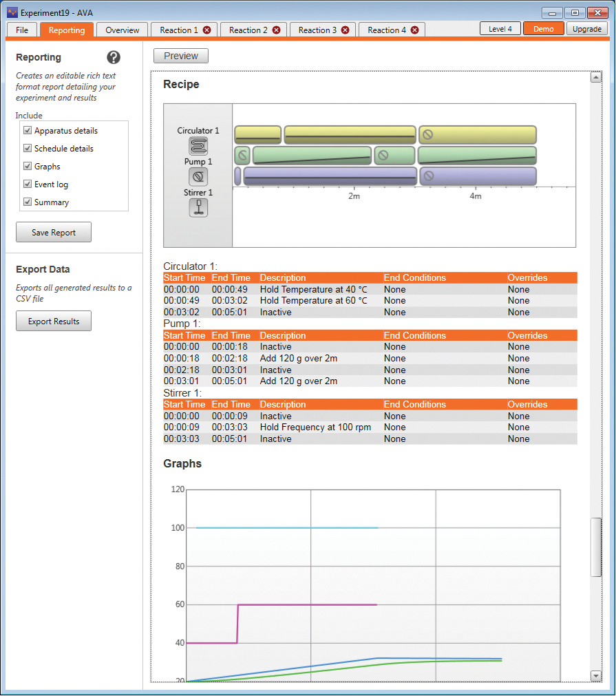Click the Save Report button
The image size is (616, 696).
[x=53, y=232]
